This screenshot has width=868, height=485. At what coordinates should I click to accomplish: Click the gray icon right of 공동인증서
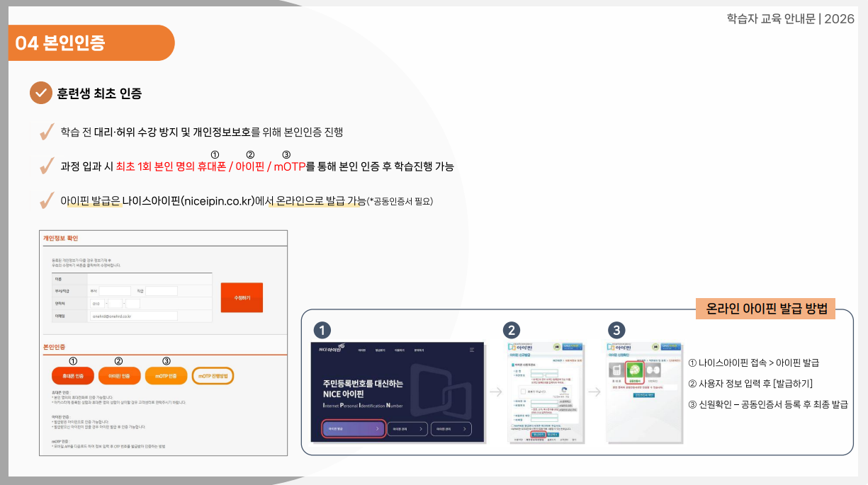coord(653,370)
